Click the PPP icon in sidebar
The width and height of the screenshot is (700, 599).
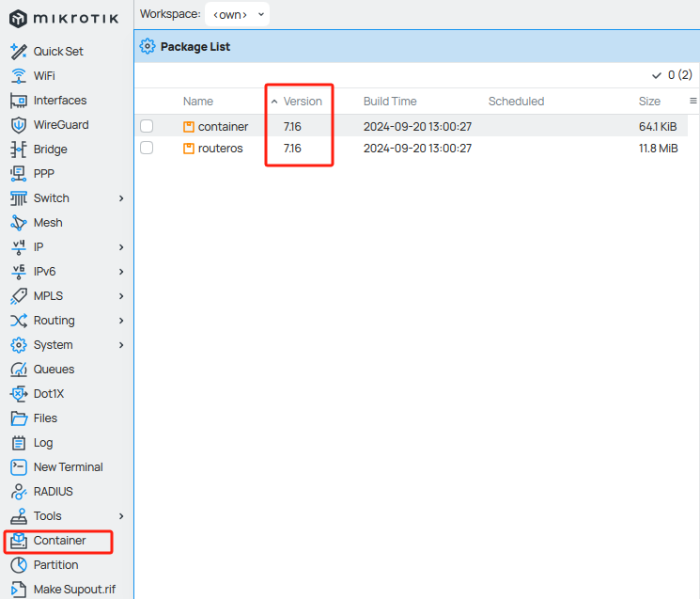(18, 174)
